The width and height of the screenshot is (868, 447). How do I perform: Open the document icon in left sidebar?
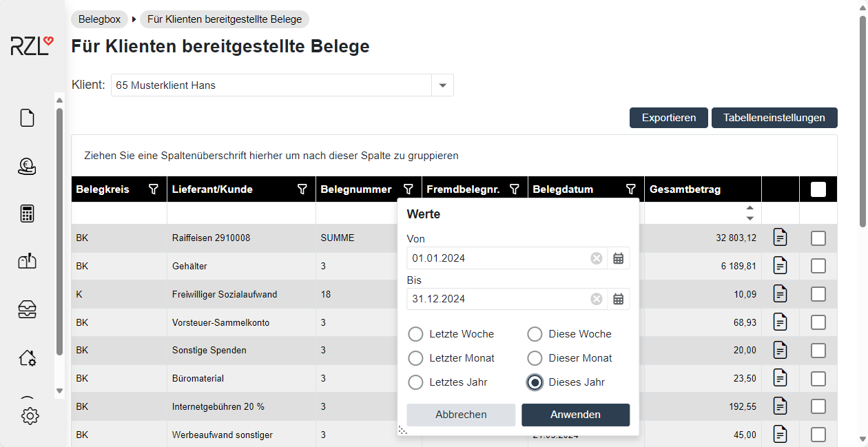[x=27, y=118]
